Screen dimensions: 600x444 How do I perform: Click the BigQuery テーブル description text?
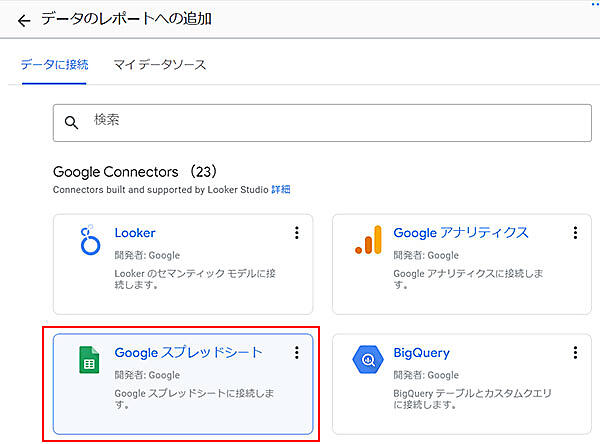pyautogui.click(x=463, y=399)
